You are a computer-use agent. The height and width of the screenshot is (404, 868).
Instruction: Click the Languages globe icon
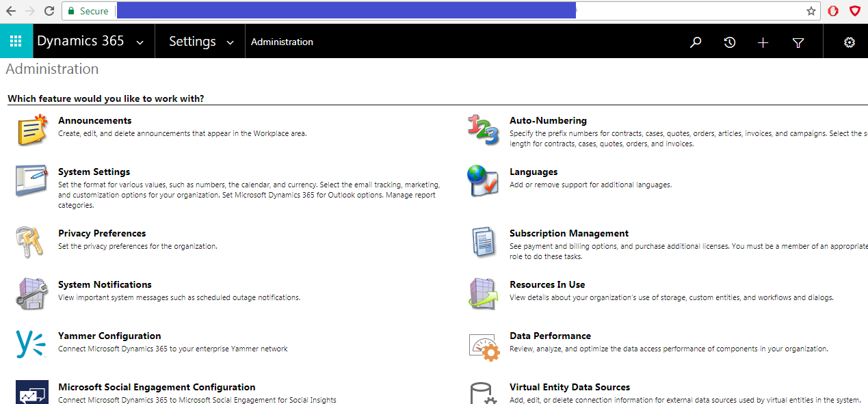tap(483, 181)
